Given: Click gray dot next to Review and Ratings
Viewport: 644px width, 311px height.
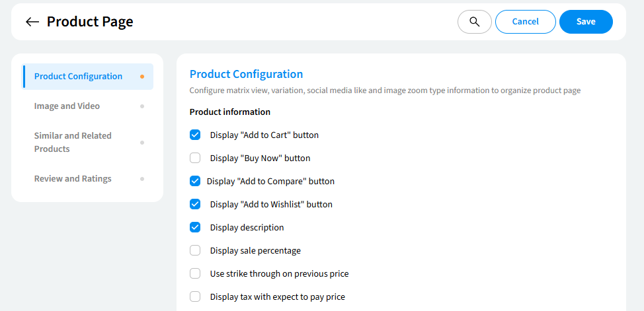Looking at the screenshot, I should 142,179.
